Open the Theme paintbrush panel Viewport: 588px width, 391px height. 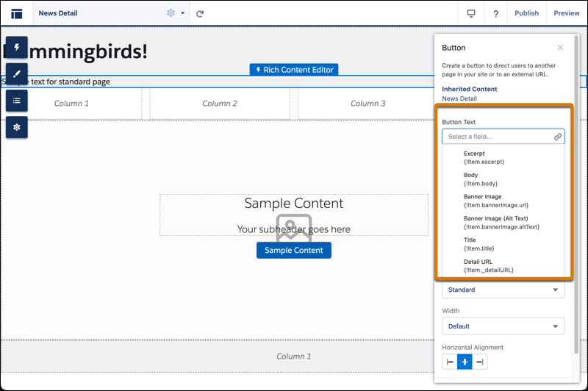[16, 74]
